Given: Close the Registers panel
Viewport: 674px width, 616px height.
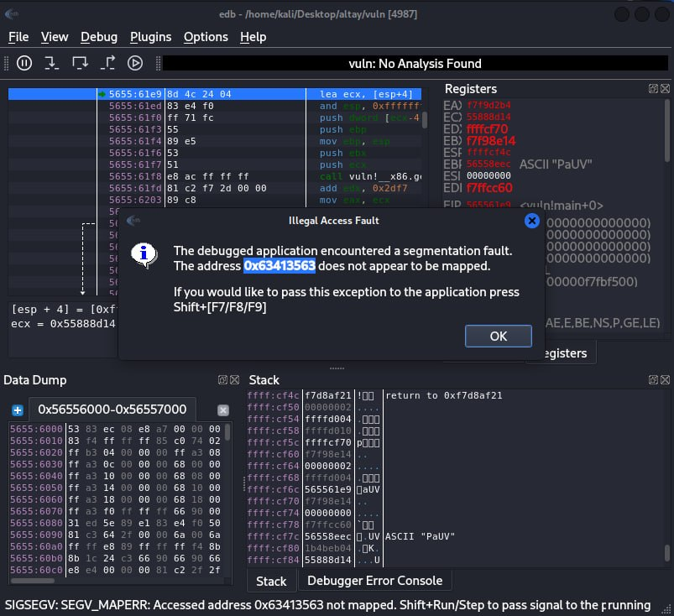Looking at the screenshot, I should click(x=665, y=89).
